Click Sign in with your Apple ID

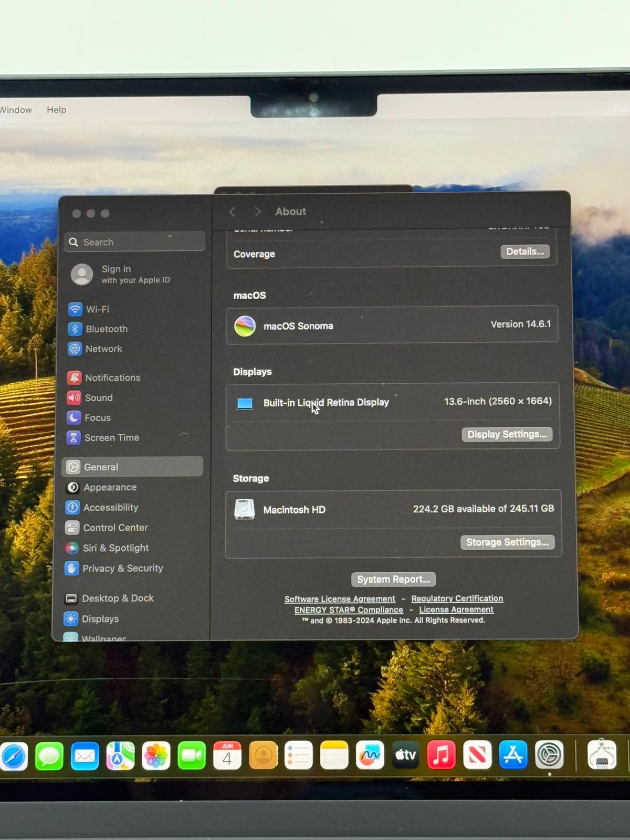121,274
